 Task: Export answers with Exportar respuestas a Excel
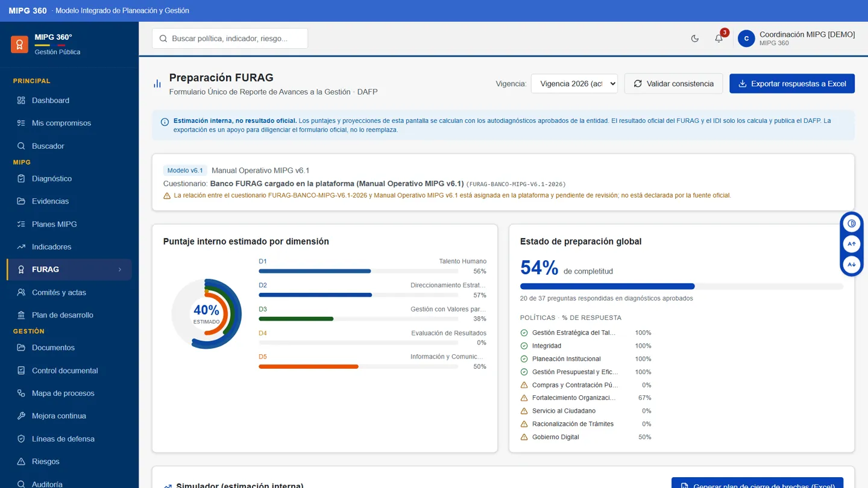tap(792, 84)
